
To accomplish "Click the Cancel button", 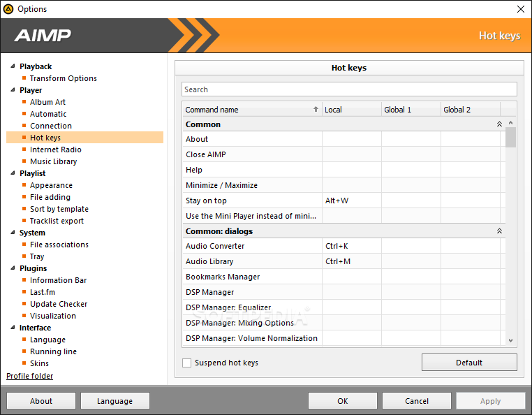I will coord(417,401).
